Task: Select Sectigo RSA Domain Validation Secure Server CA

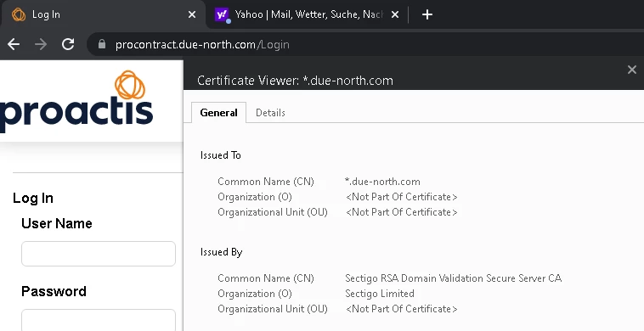Action: click(454, 278)
